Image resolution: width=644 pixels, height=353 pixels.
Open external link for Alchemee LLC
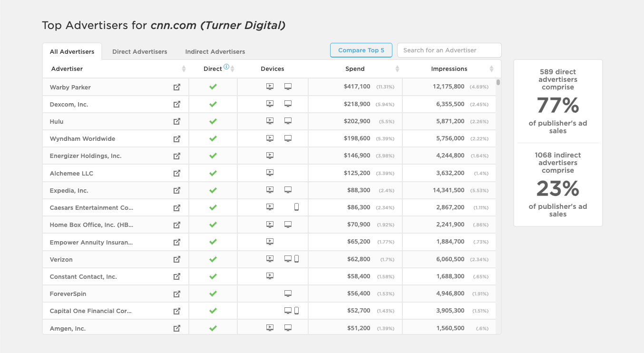point(177,173)
